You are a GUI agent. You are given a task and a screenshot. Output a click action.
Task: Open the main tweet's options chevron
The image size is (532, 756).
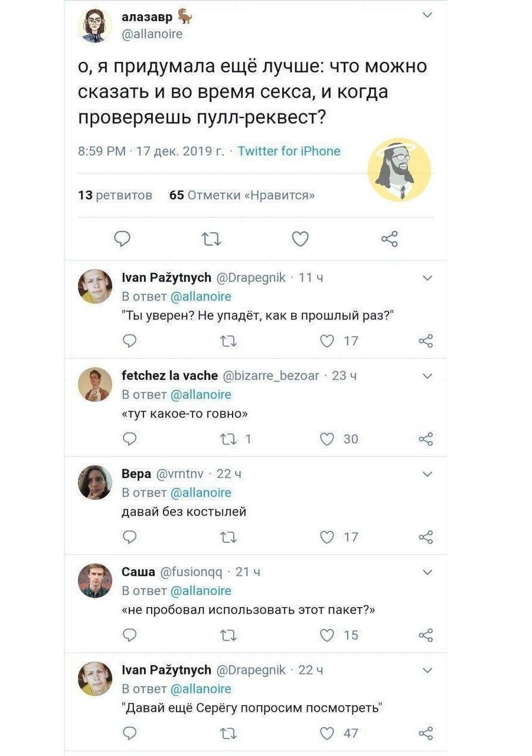point(428,17)
